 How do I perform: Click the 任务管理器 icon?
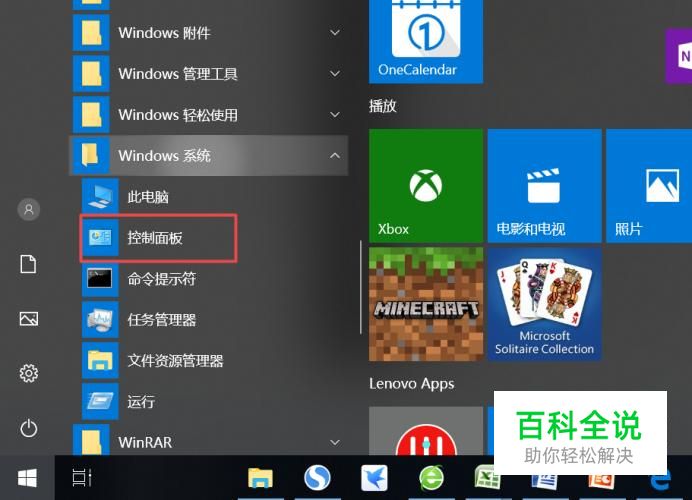point(100,320)
